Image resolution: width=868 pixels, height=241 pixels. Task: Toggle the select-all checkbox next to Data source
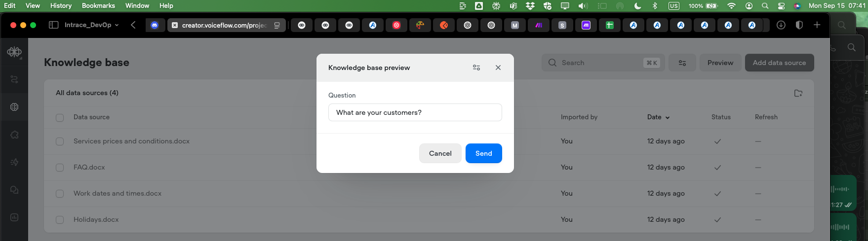pos(60,117)
